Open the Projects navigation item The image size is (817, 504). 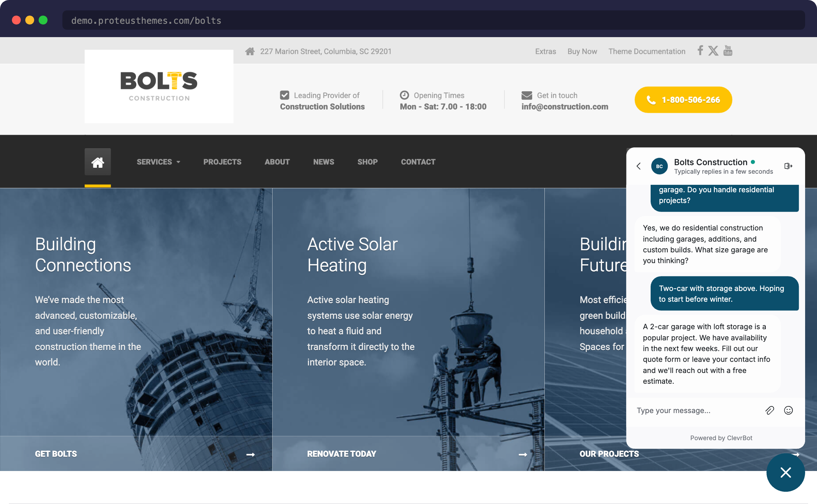click(222, 161)
